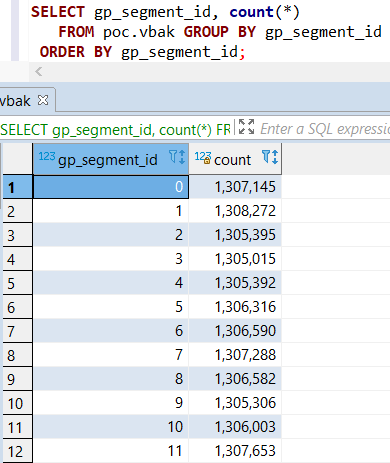Select row header number 6
This screenshot has height=463, width=390.
[17, 307]
